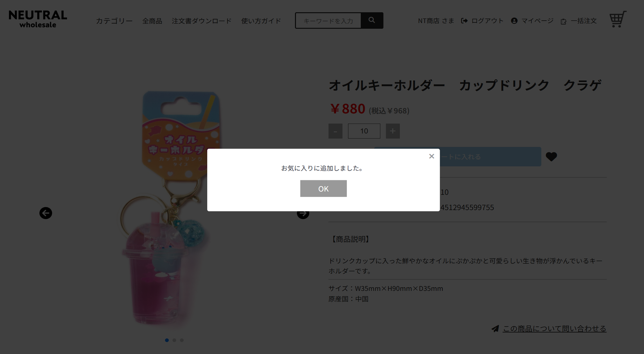Image resolution: width=644 pixels, height=354 pixels.
Task: Toggle the heart favorite icon
Action: point(551,157)
